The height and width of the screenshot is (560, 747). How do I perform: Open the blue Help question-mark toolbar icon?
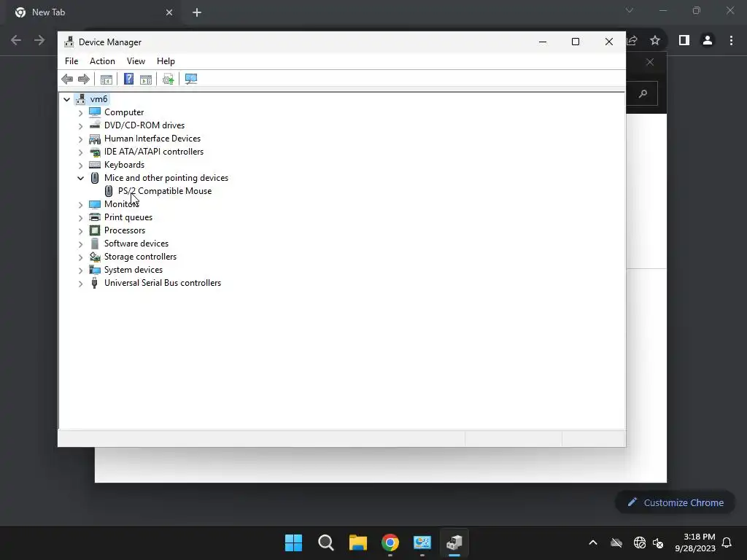(128, 79)
